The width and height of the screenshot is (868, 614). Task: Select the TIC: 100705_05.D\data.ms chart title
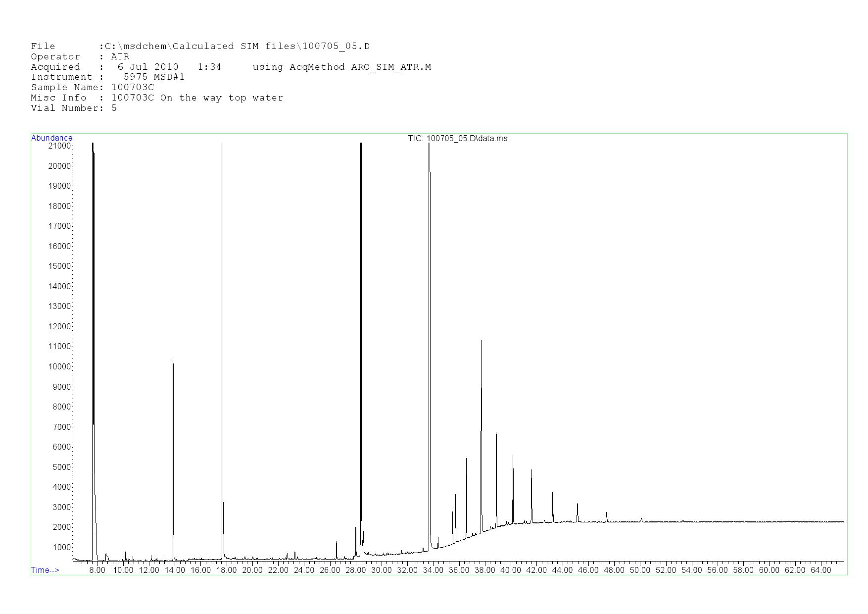coord(457,139)
